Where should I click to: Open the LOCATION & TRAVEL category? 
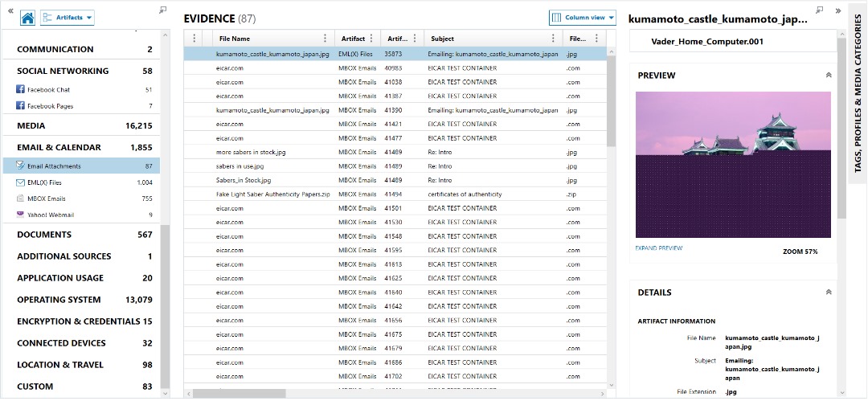[81, 365]
